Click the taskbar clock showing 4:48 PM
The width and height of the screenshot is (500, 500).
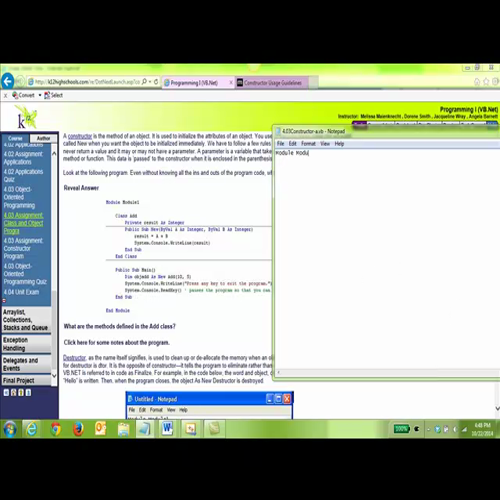click(482, 429)
